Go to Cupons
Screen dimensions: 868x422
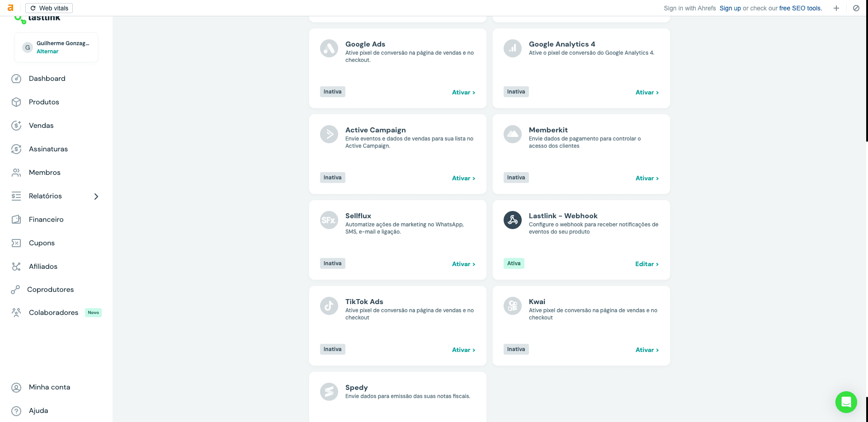(x=42, y=243)
